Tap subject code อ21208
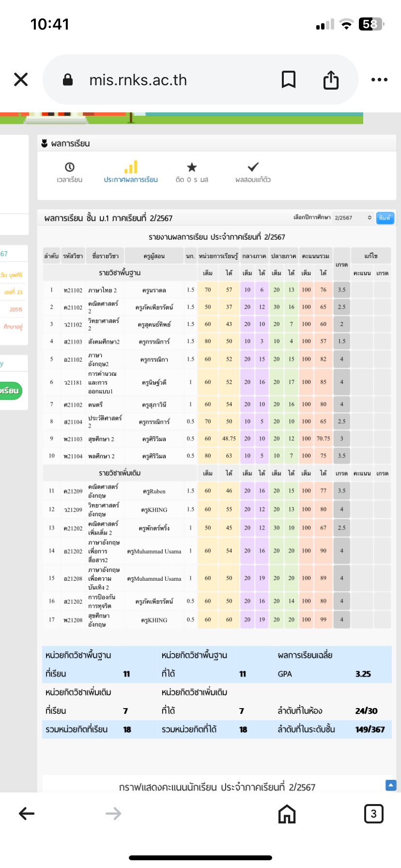The image size is (401, 868). [x=73, y=578]
